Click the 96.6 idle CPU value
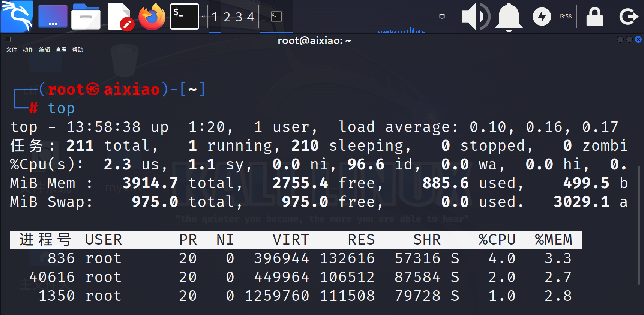 (x=366, y=165)
